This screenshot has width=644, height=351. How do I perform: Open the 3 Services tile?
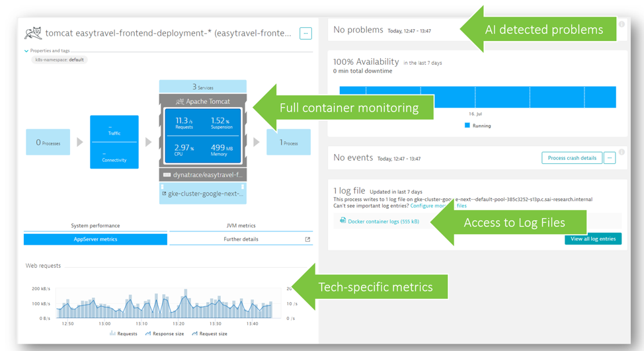point(203,87)
